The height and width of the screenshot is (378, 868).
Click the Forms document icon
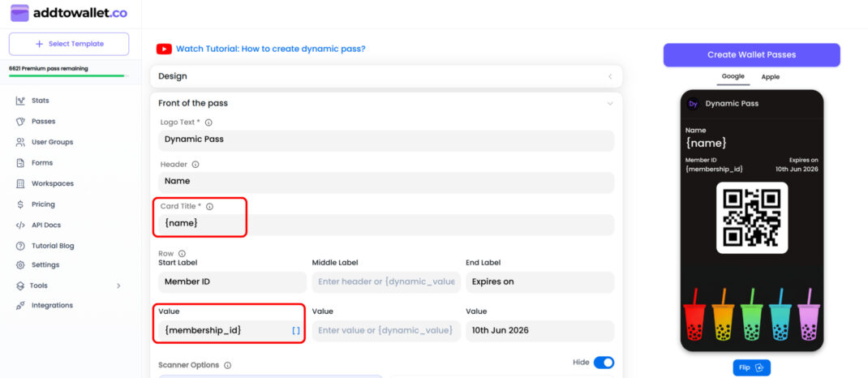point(20,163)
